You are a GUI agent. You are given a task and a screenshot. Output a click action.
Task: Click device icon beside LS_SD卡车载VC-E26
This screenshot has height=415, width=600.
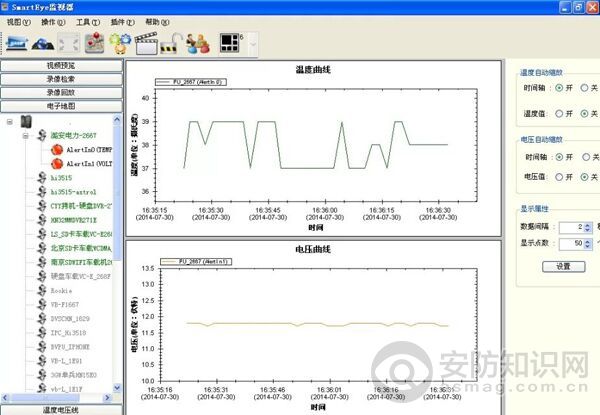42,234
